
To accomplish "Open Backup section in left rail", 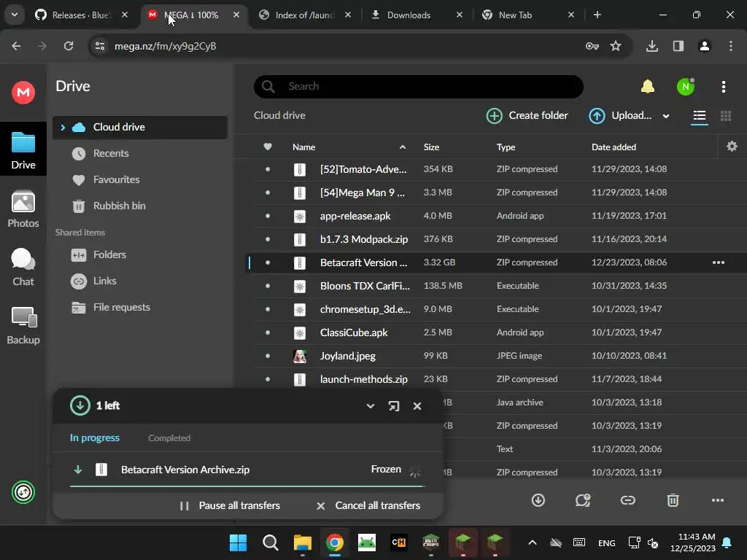I will (x=23, y=326).
